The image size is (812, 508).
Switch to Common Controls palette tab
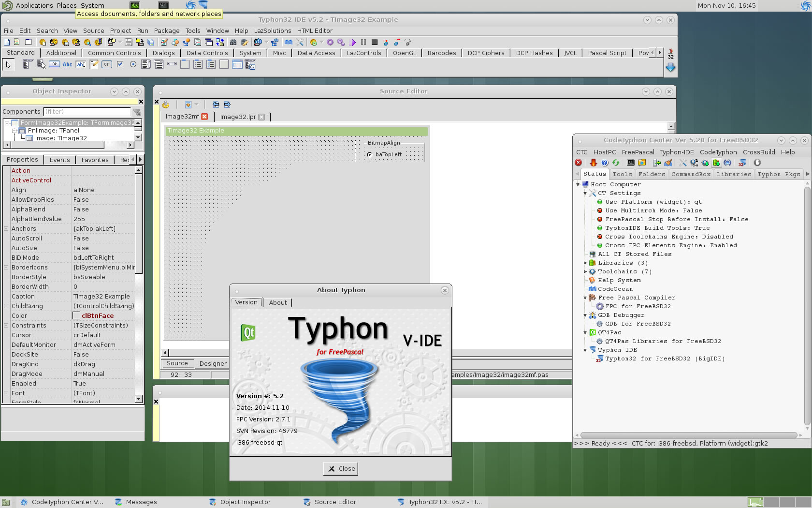(115, 53)
